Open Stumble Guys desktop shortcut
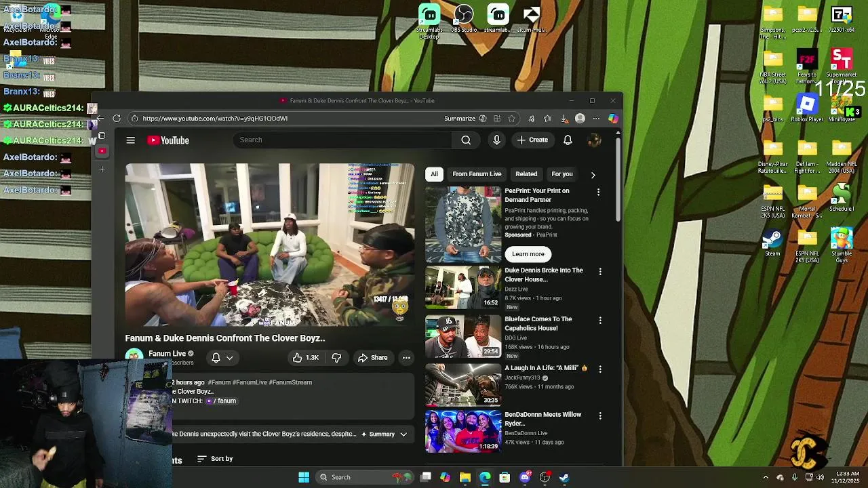This screenshot has width=868, height=488. (842, 246)
